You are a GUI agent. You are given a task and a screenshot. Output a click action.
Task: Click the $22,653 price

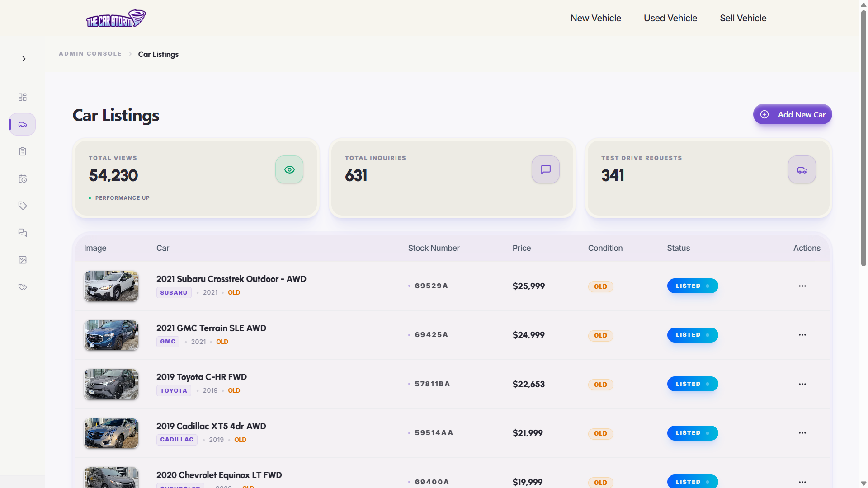[528, 384]
